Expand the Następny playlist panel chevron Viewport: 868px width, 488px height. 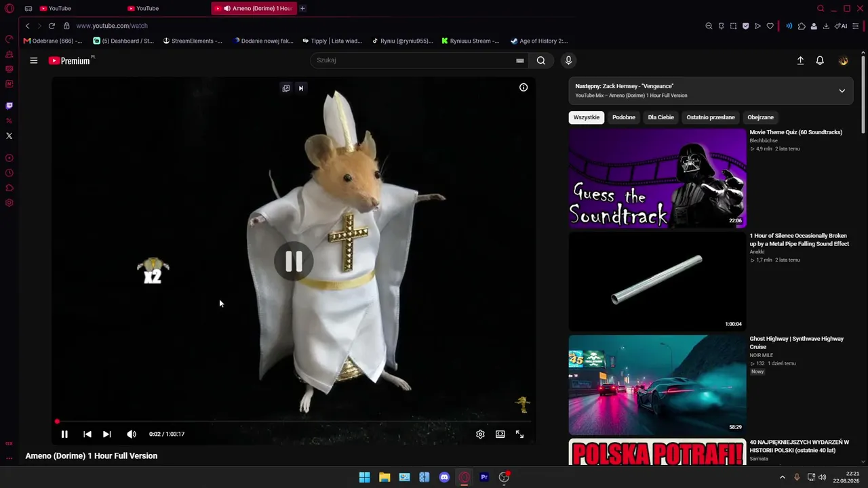[842, 91]
